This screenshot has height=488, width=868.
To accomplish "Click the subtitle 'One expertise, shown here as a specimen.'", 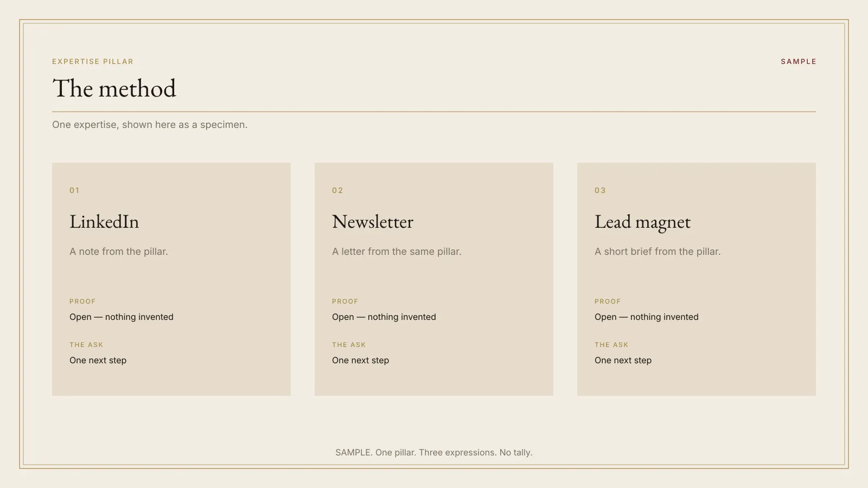I will tap(150, 125).
